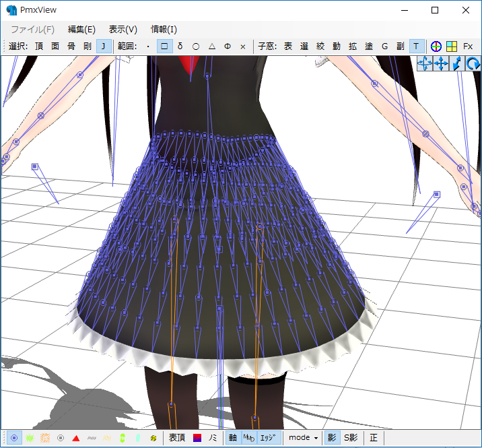Open the mode dropdown
Viewport: 482px width, 448px height.
click(x=303, y=438)
